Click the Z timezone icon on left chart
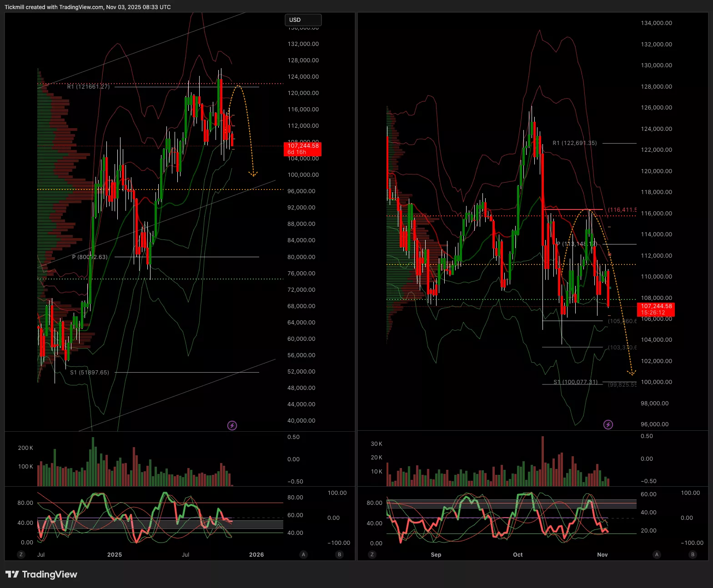Screen dimensions: 713x588 (20, 554)
